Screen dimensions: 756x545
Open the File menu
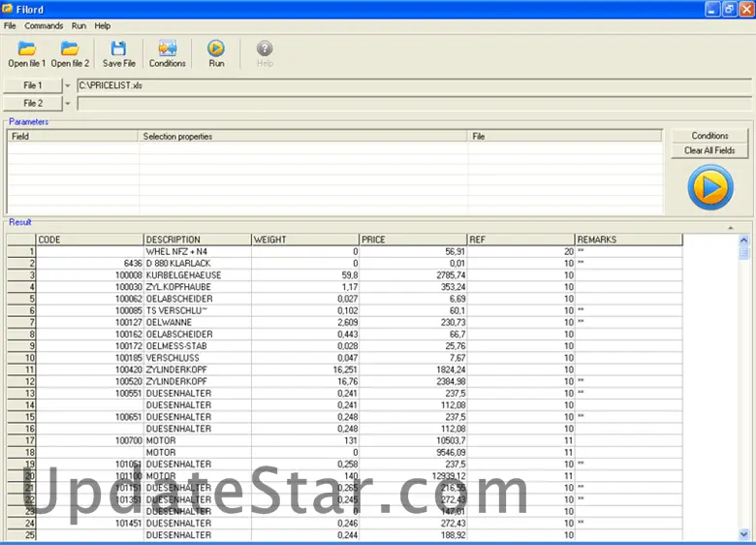(10, 26)
